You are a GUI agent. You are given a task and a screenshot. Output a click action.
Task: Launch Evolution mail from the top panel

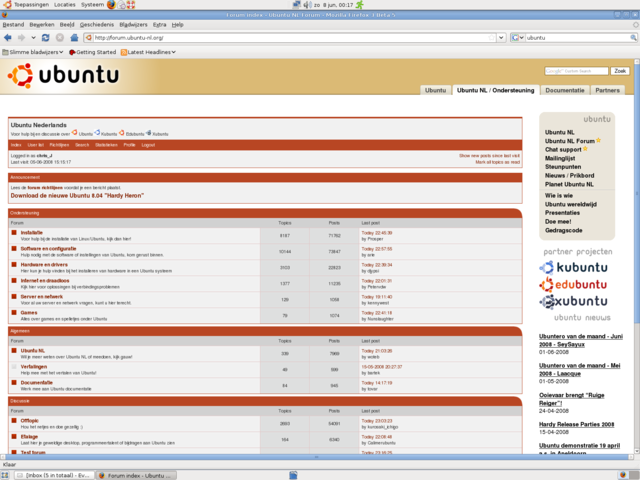point(121,4)
